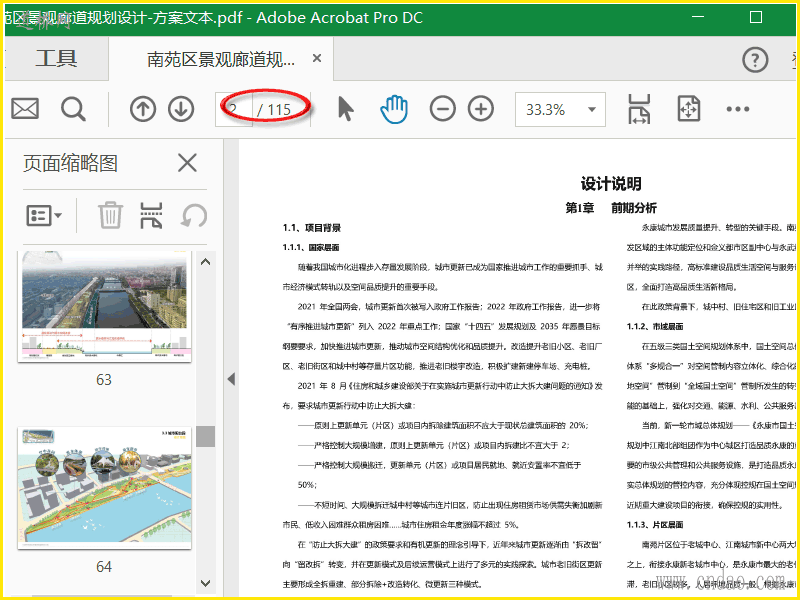
Task: Click the 页面缩略图 panel title
Action: pyautogui.click(x=70, y=163)
